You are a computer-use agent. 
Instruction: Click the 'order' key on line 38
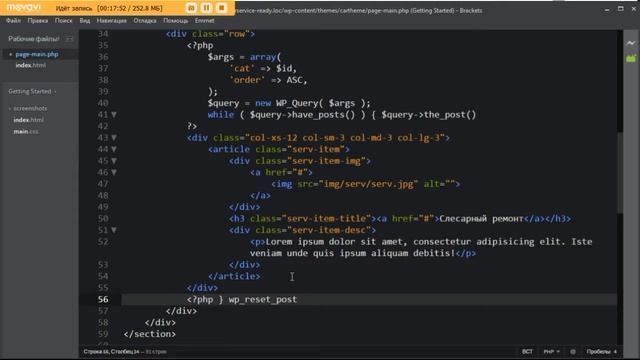tap(247, 80)
